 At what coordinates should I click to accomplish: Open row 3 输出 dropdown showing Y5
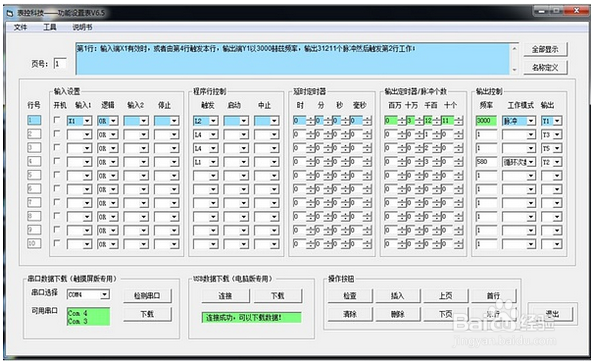coord(551,149)
